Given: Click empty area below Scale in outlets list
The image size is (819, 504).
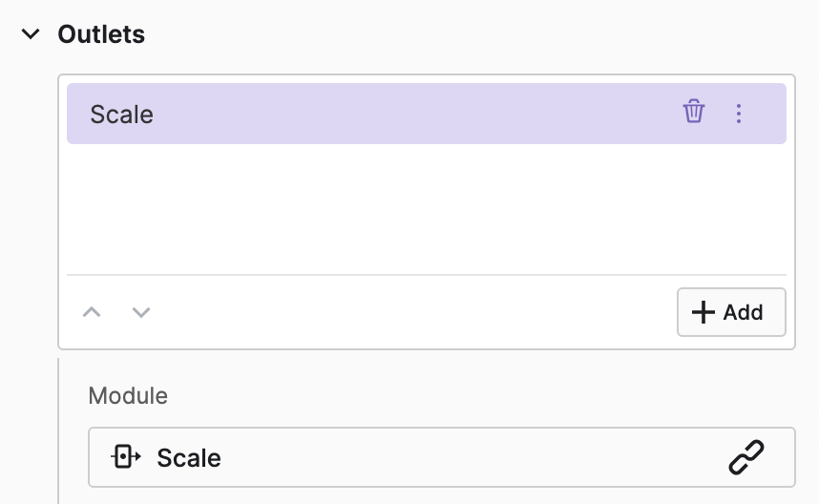Looking at the screenshot, I should point(426,208).
